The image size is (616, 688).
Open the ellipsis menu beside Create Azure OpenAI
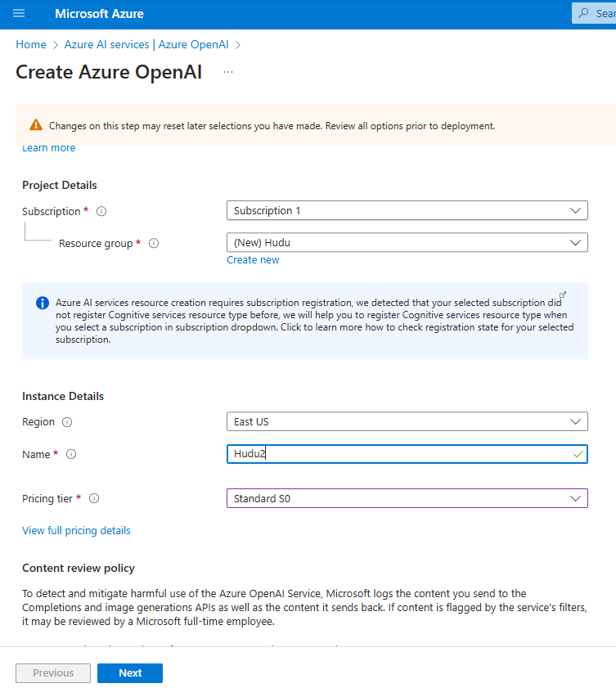(x=228, y=72)
